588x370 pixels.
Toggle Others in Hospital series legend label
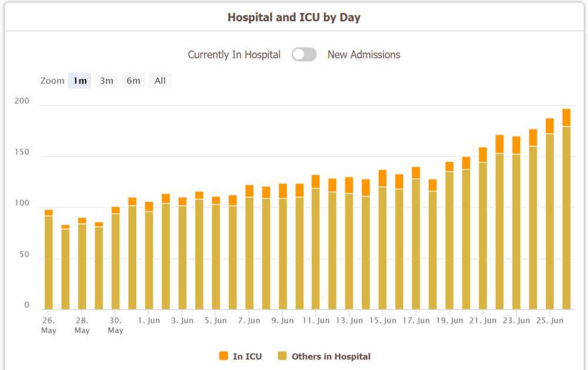click(x=330, y=356)
